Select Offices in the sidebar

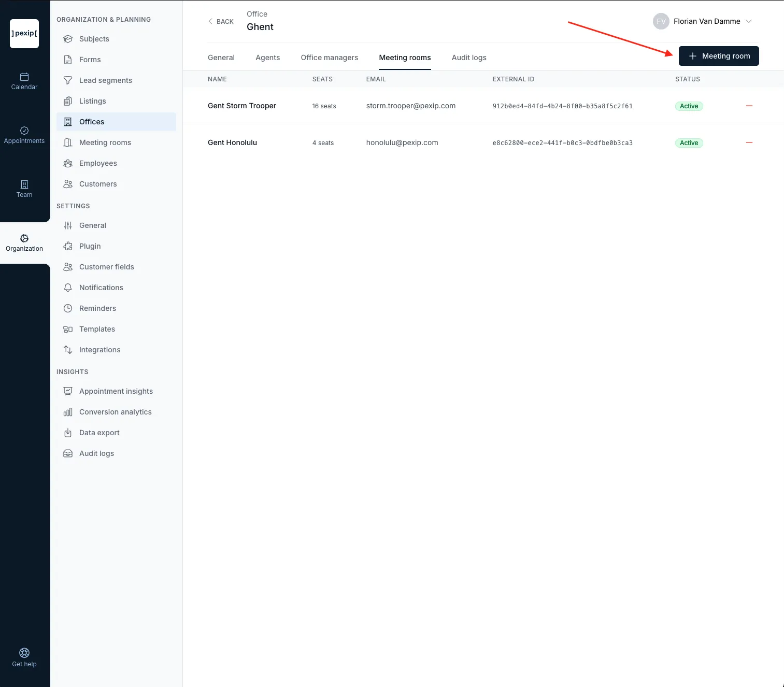(116, 122)
